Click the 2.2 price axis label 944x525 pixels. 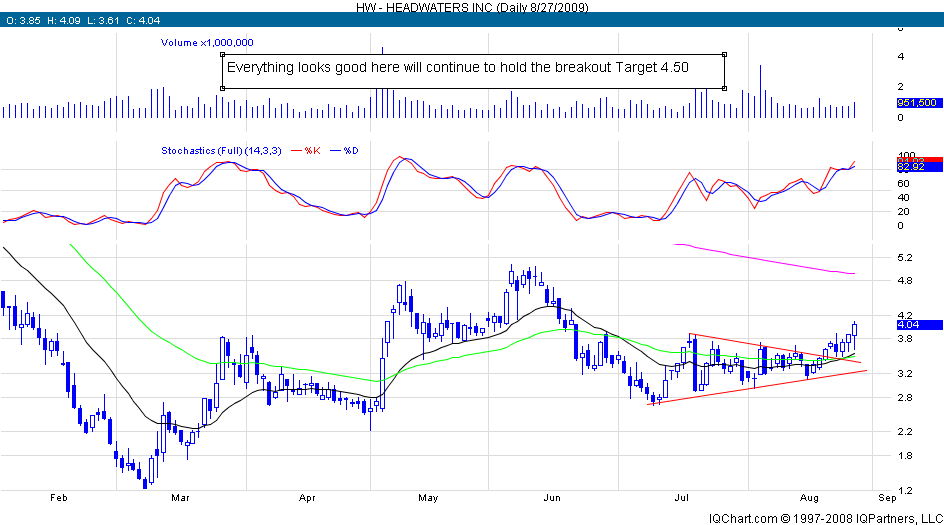point(905,432)
